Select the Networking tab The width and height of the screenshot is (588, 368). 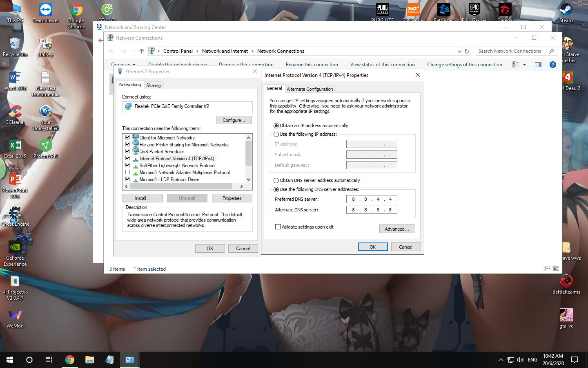[130, 85]
